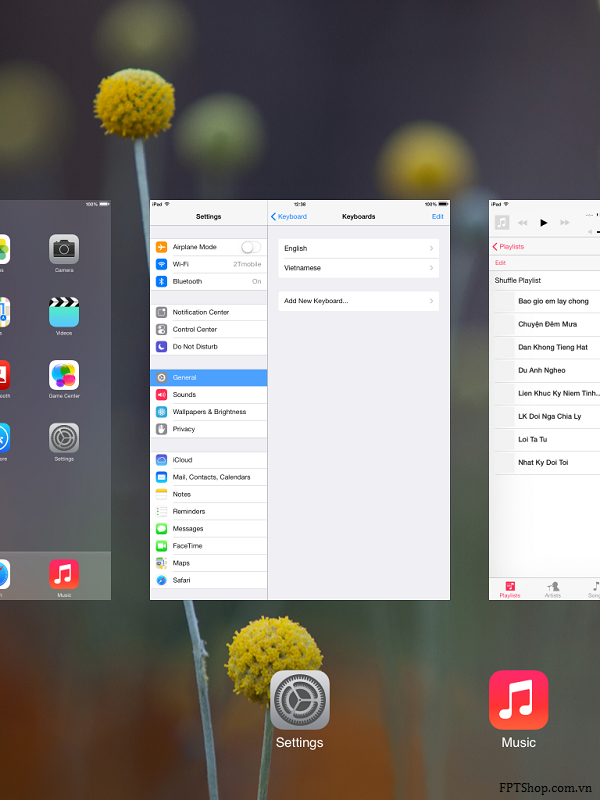600x800 pixels.
Task: Expand the Vietnamese keyboard chevron
Action: [x=431, y=268]
